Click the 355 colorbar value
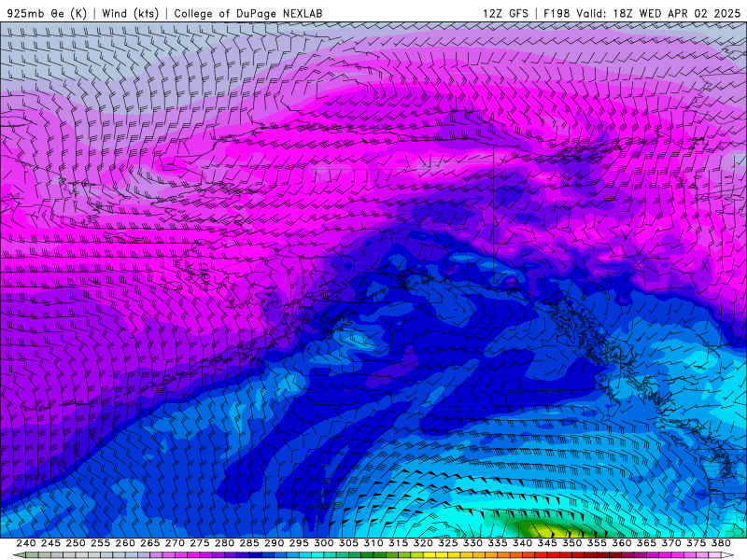This screenshot has width=747, height=560. click(597, 543)
